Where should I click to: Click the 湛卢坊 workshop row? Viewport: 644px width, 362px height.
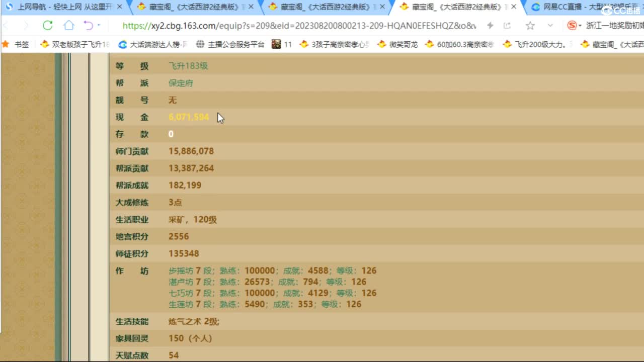[267, 282]
